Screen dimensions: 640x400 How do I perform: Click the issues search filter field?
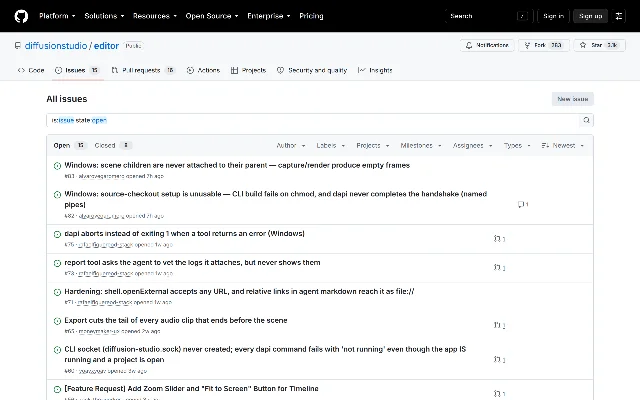coord(313,120)
